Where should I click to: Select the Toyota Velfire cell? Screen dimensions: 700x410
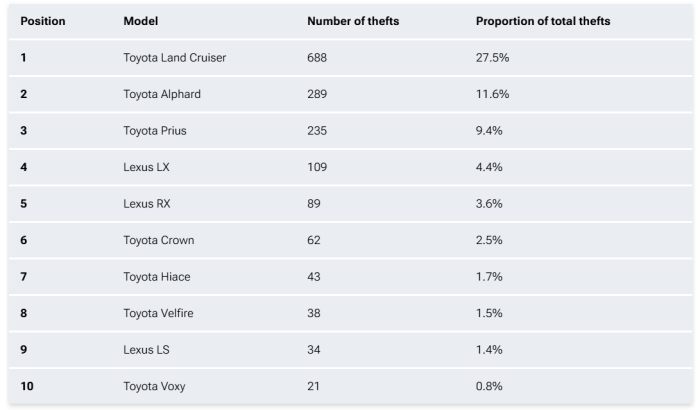pos(160,312)
